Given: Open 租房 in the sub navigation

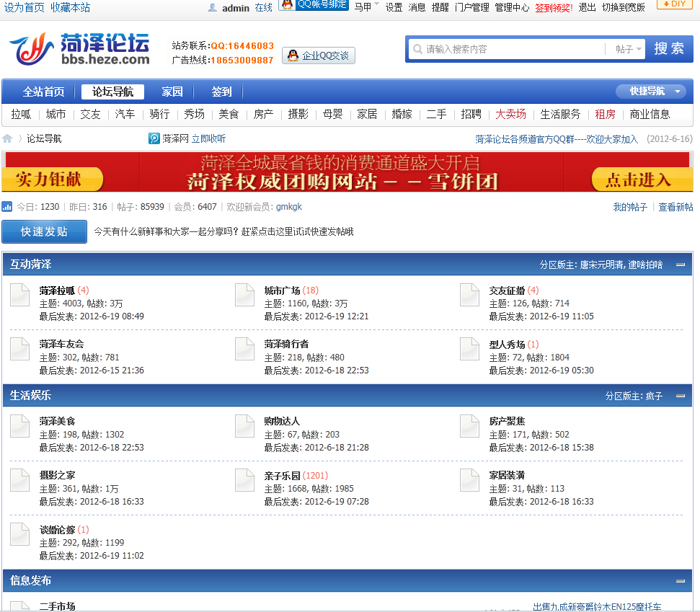Looking at the screenshot, I should 605,115.
